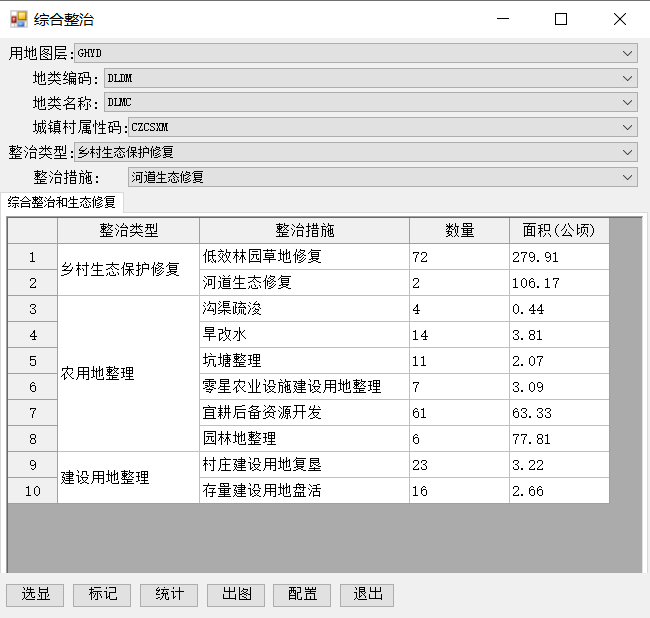Click the 低效林园草地修复 cell

[x=305, y=257]
